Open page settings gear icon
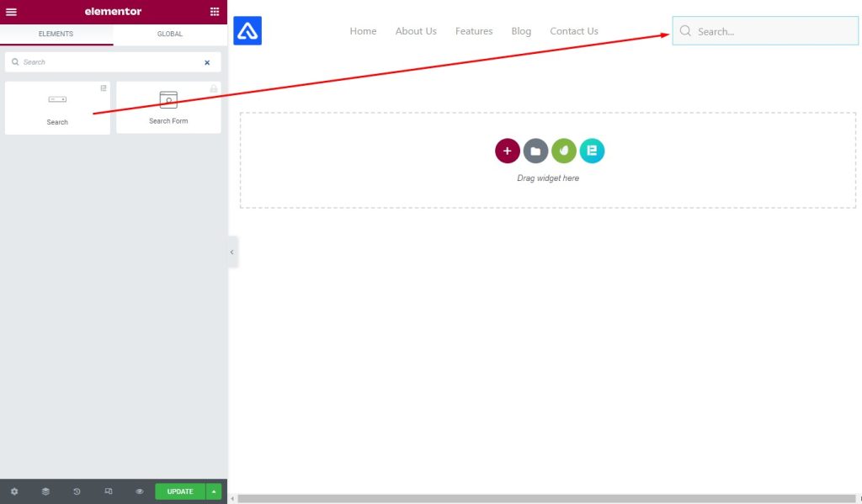 pos(14,491)
